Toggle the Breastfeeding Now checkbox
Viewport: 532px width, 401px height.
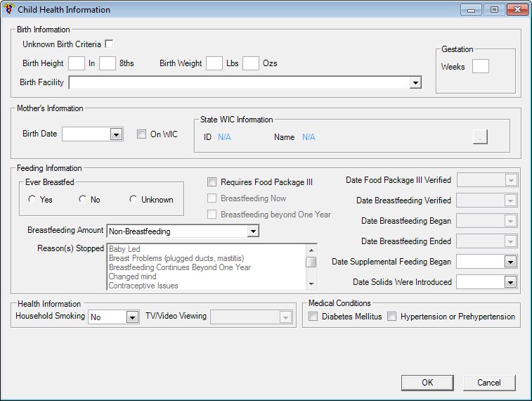[x=212, y=198]
